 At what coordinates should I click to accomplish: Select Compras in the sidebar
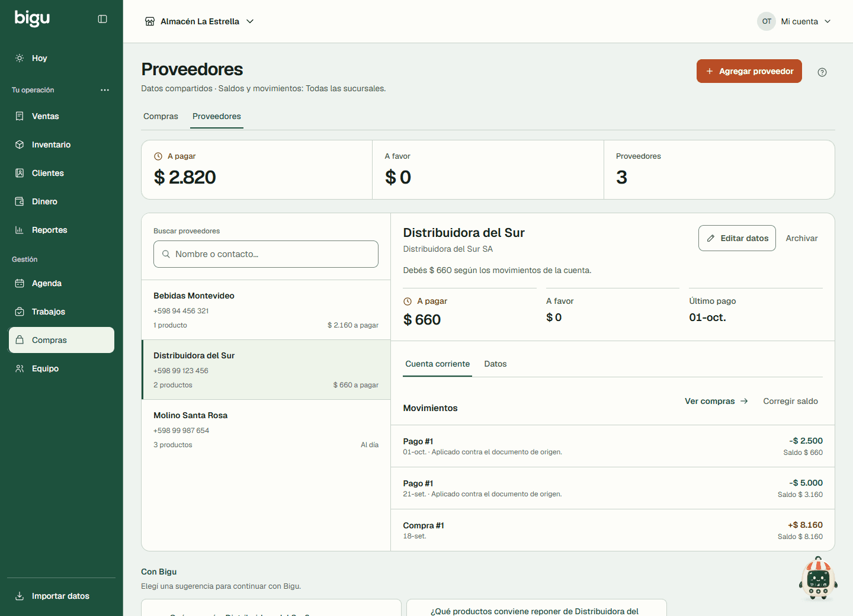point(62,340)
